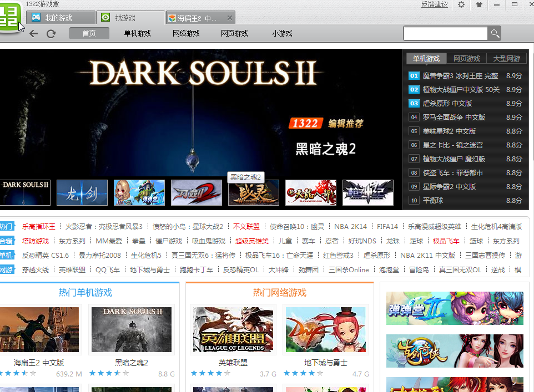Click the Dark Souls II main banner
534x392 pixels.
click(201, 113)
